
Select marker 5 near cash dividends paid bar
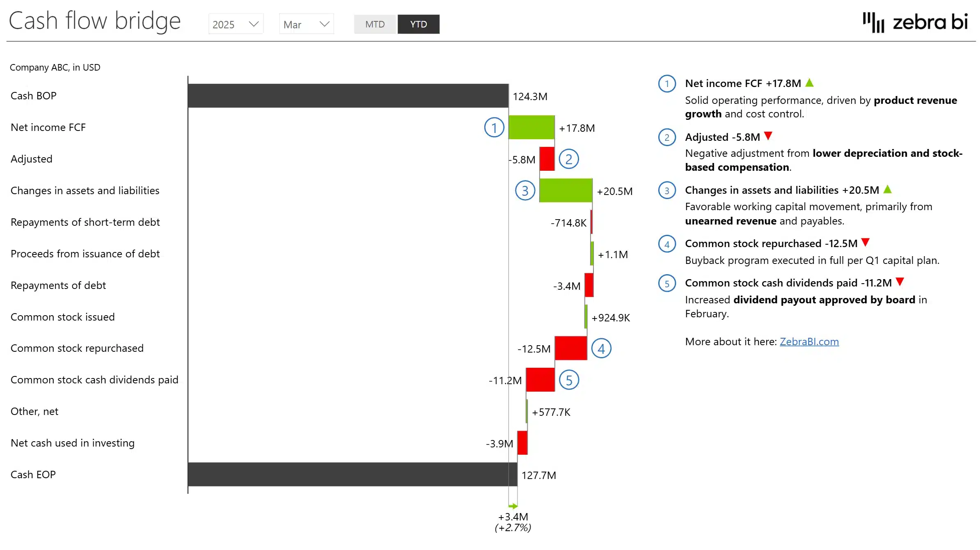(x=569, y=380)
